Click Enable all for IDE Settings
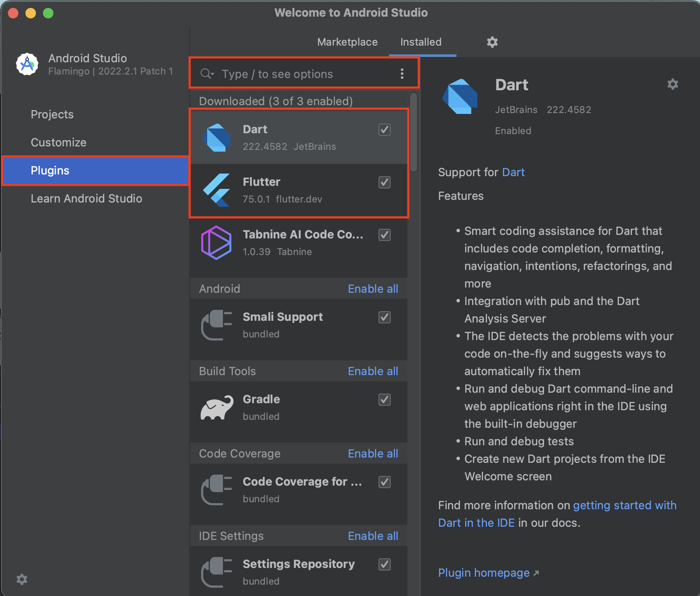The image size is (700, 596). point(373,536)
